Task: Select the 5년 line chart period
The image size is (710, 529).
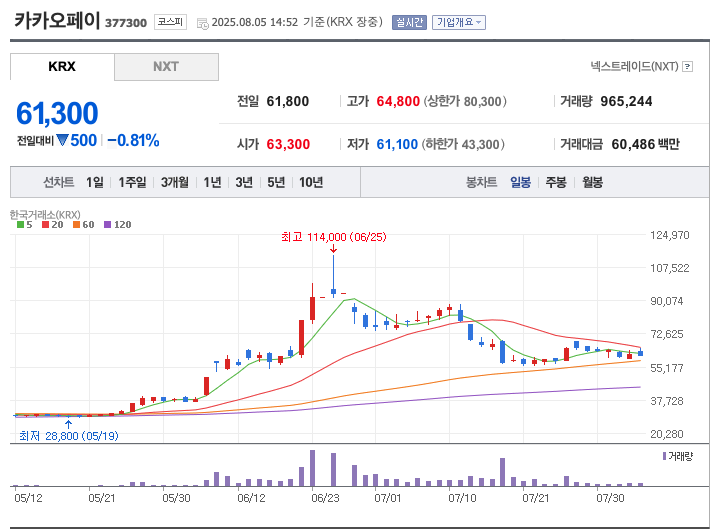Action: coord(276,182)
